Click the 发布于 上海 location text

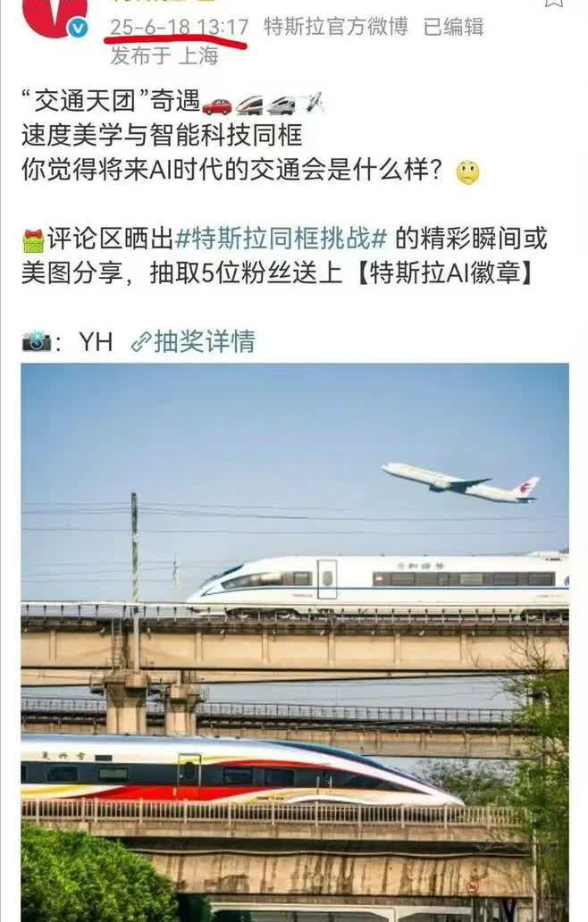[x=164, y=56]
